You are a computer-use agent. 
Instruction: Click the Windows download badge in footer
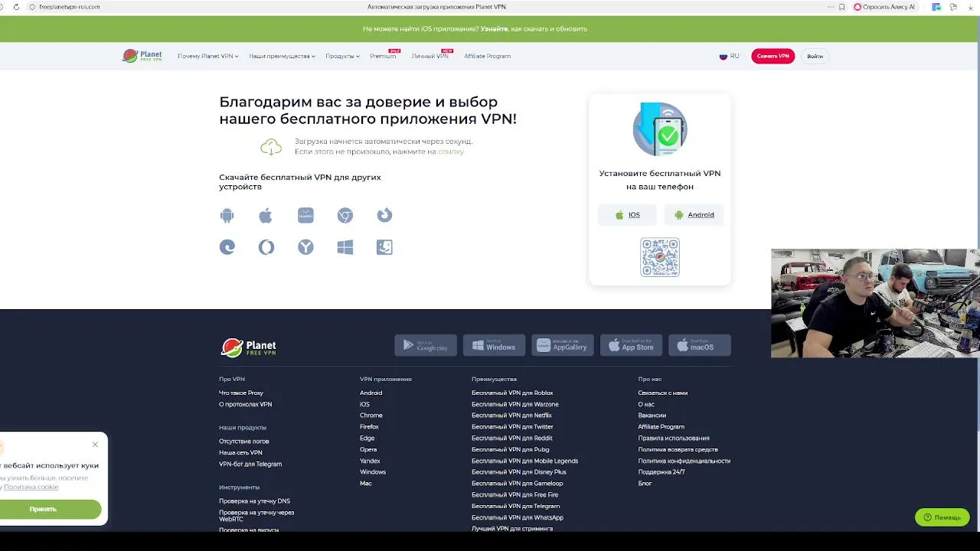click(494, 346)
